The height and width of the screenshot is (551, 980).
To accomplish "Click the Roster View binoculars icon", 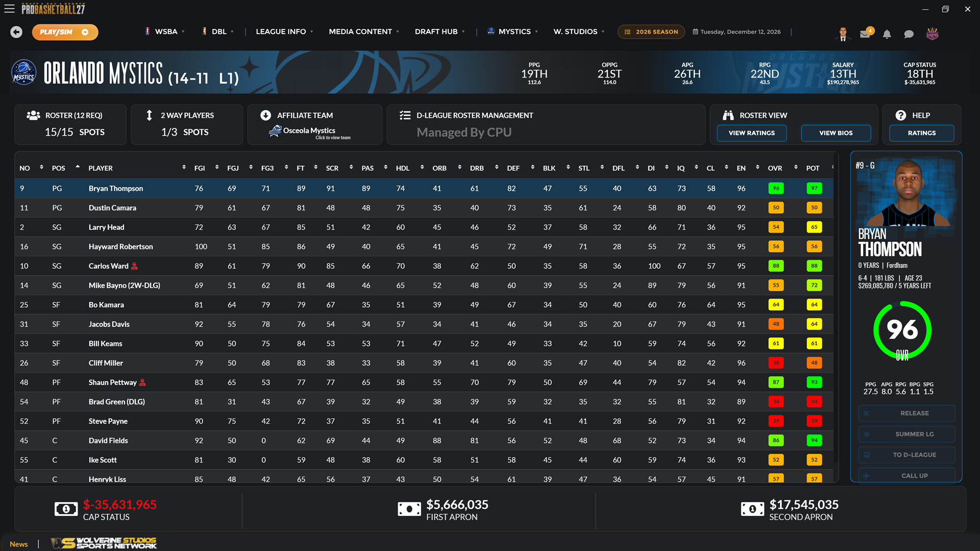I will 728,115.
